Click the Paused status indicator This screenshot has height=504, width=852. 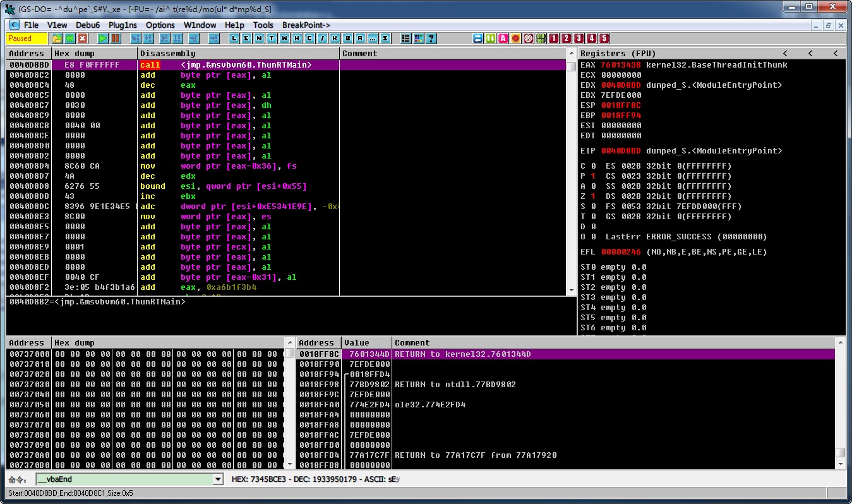(x=27, y=39)
